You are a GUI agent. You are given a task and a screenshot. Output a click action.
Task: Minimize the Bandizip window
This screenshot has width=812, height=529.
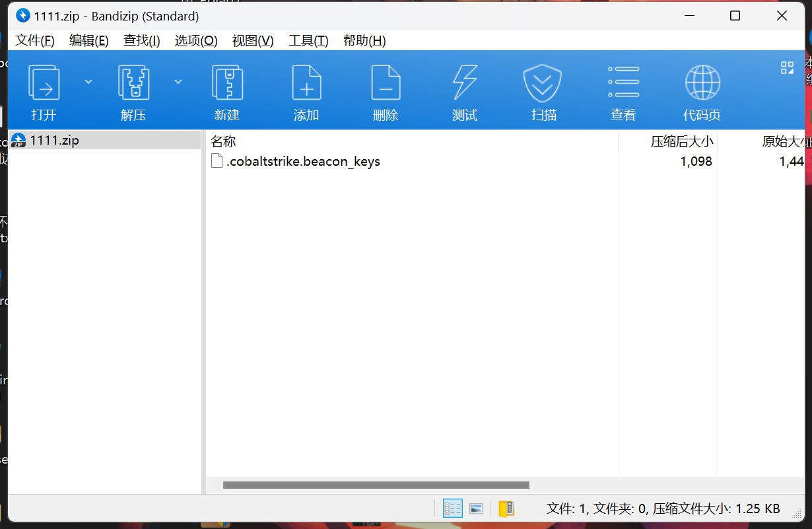[x=690, y=16]
